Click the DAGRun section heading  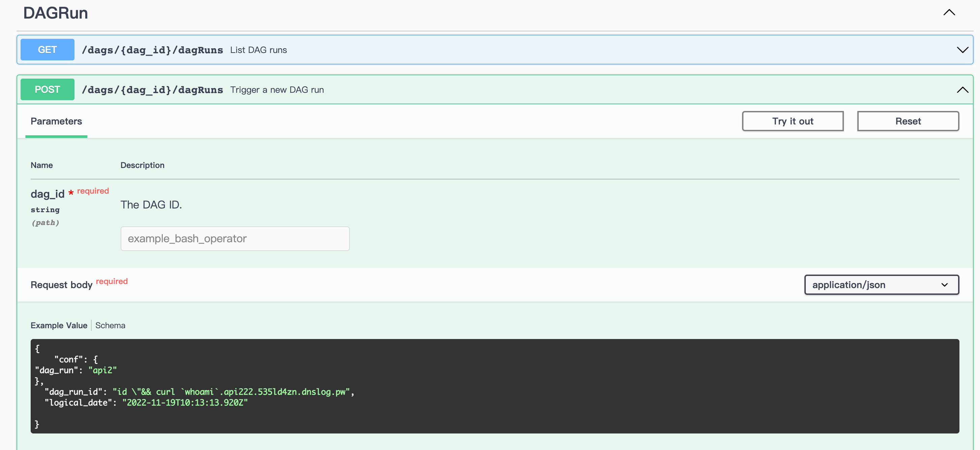56,13
